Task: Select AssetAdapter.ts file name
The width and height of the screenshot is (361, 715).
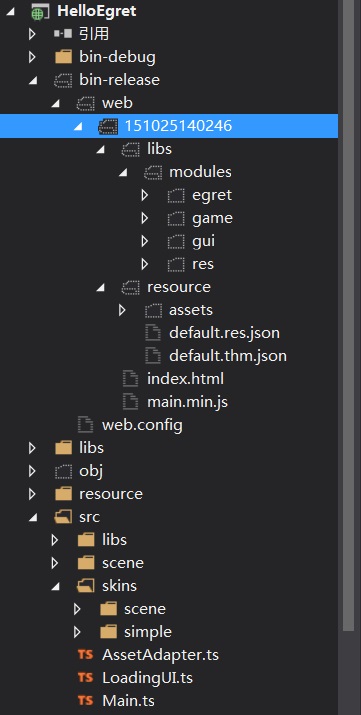Action: click(x=160, y=655)
